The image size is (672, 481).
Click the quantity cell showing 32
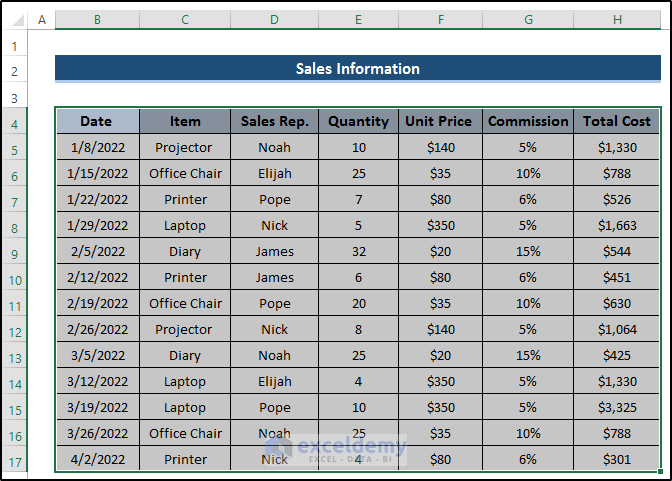point(358,252)
